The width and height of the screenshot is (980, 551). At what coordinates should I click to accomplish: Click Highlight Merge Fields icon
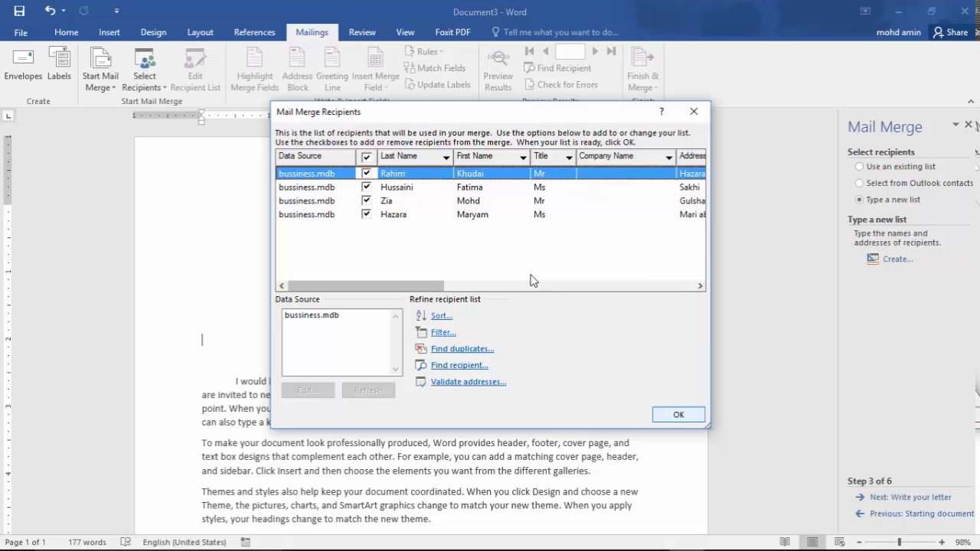pyautogui.click(x=255, y=58)
